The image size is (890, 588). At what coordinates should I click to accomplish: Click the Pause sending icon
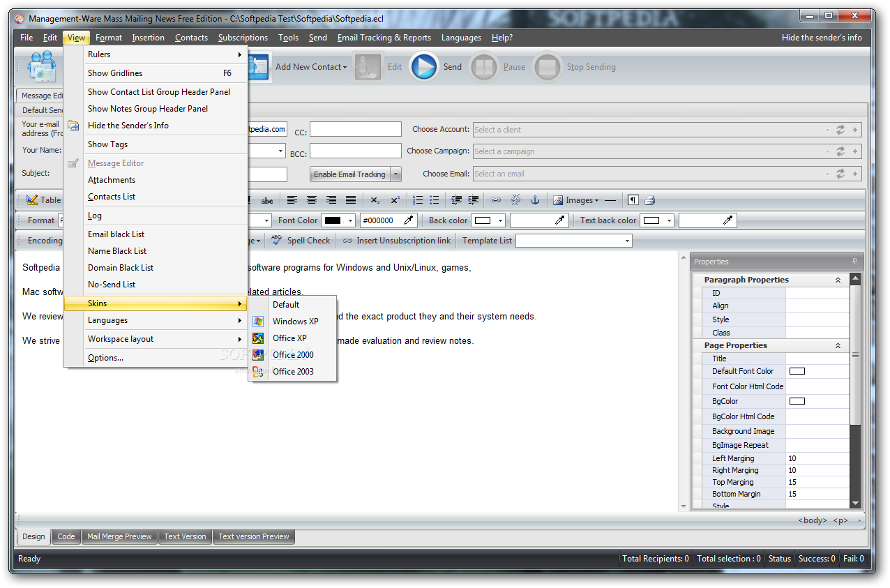click(x=484, y=67)
